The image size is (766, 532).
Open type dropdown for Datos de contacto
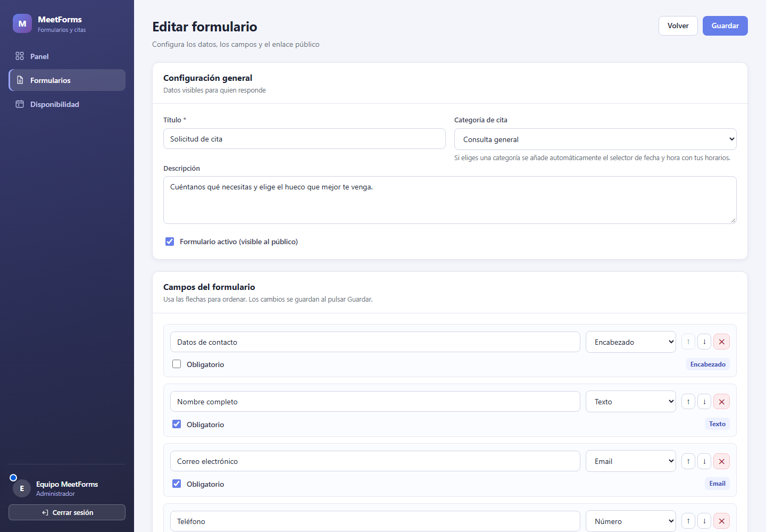[x=631, y=342]
